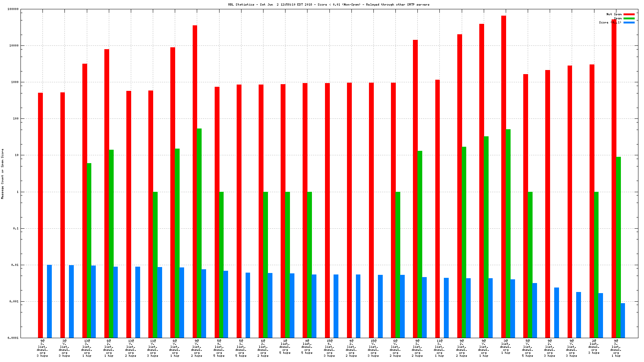Select the 0.01 tick on the y-axis

point(15,265)
